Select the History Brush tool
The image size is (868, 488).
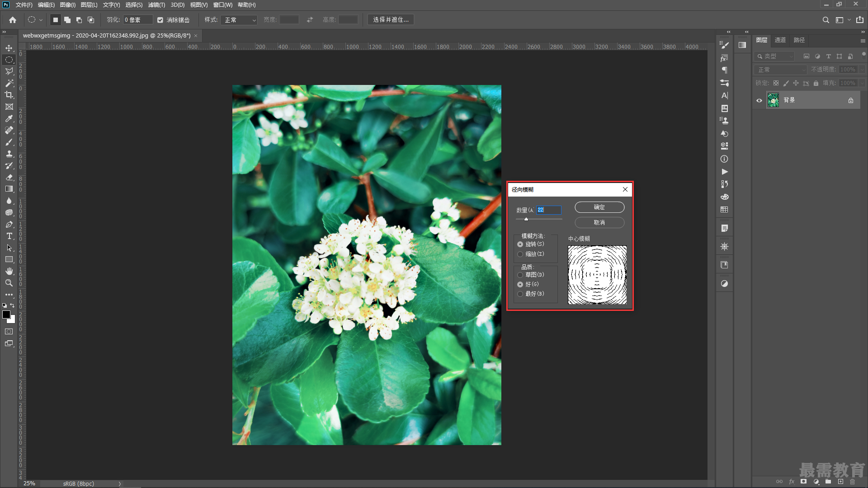click(9, 165)
